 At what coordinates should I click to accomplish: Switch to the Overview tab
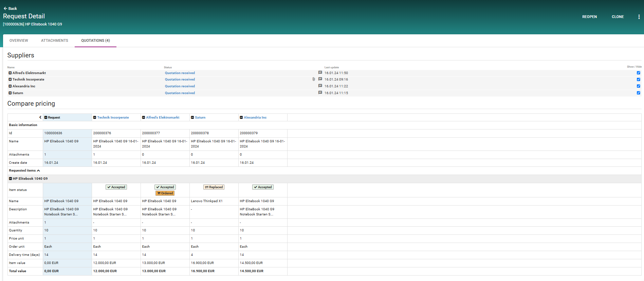(19, 40)
